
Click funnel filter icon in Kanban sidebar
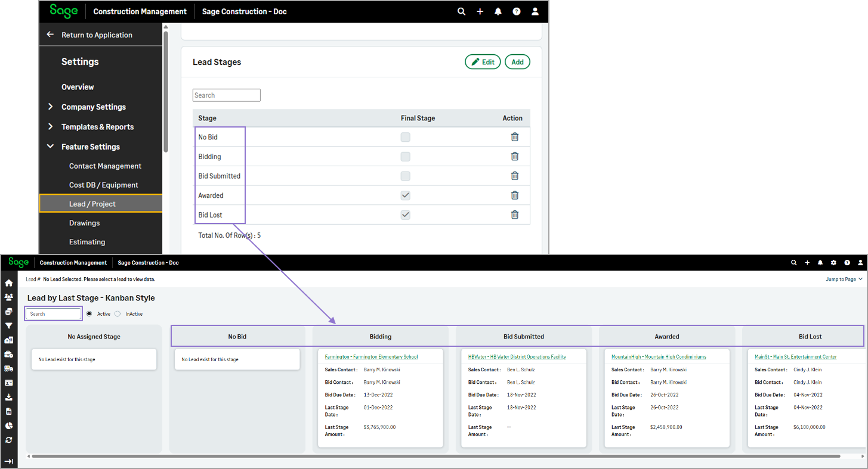coord(9,326)
